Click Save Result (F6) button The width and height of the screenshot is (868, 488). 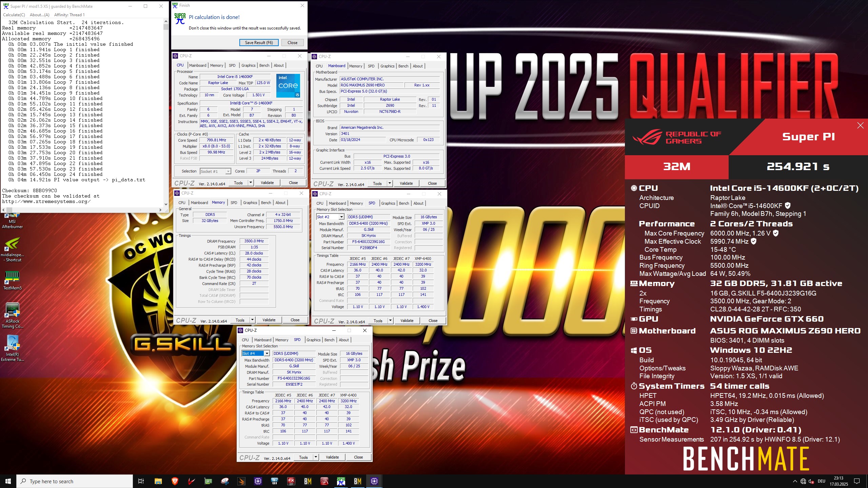click(259, 43)
